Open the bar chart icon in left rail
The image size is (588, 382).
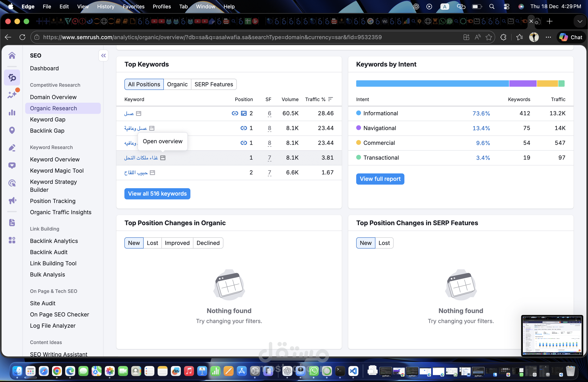point(12,112)
